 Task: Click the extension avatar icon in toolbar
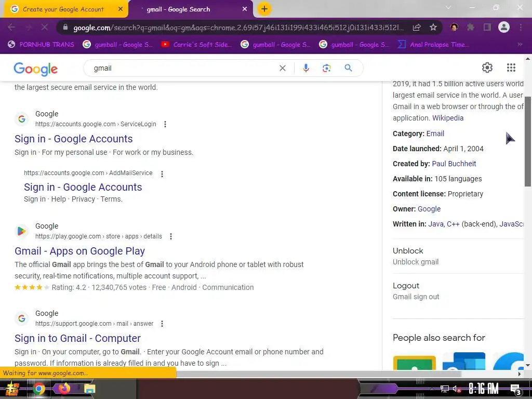pyautogui.click(x=454, y=27)
